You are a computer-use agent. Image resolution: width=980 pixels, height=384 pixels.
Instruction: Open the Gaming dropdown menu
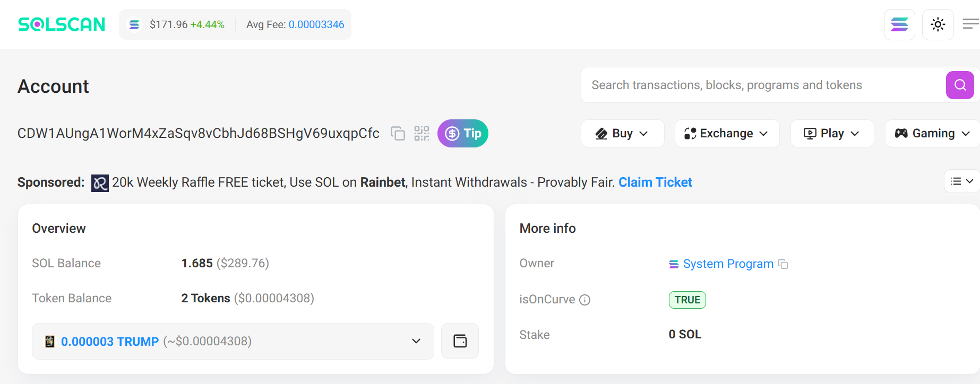933,133
